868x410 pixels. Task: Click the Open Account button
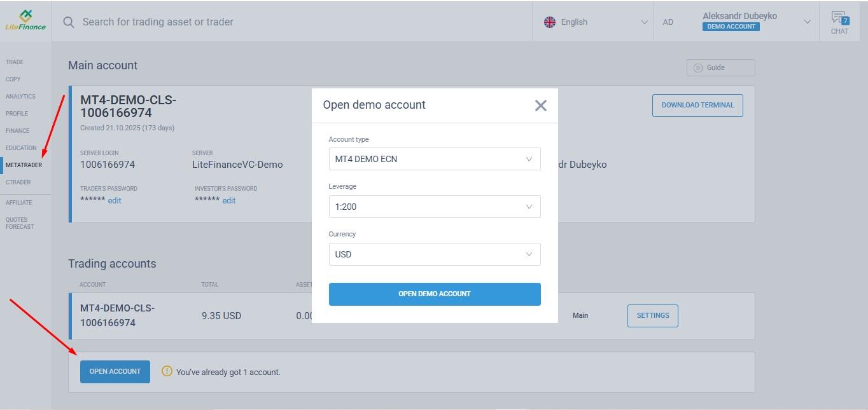pyautogui.click(x=115, y=372)
